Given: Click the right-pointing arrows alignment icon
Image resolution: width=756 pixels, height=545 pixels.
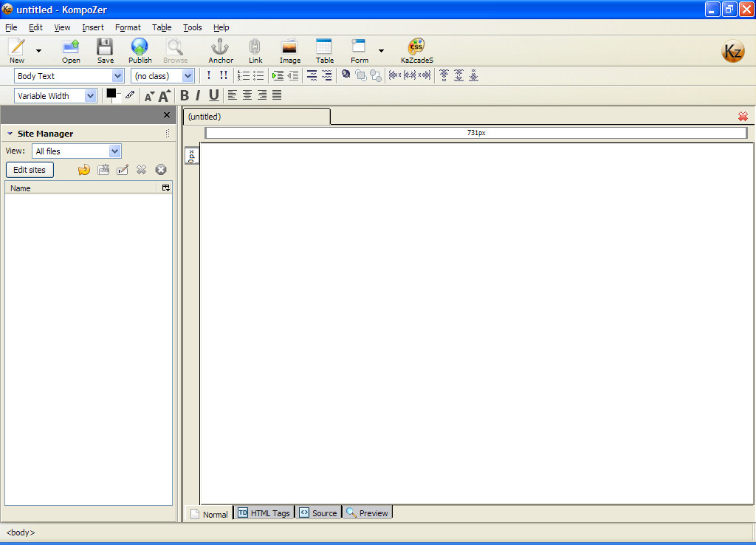Looking at the screenshot, I should coord(425,75).
